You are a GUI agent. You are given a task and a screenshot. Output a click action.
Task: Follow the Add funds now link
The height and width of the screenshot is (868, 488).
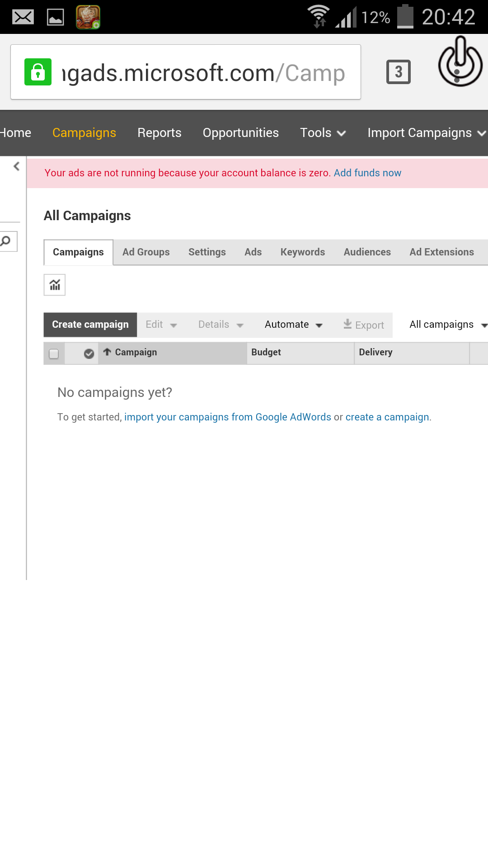click(x=367, y=173)
